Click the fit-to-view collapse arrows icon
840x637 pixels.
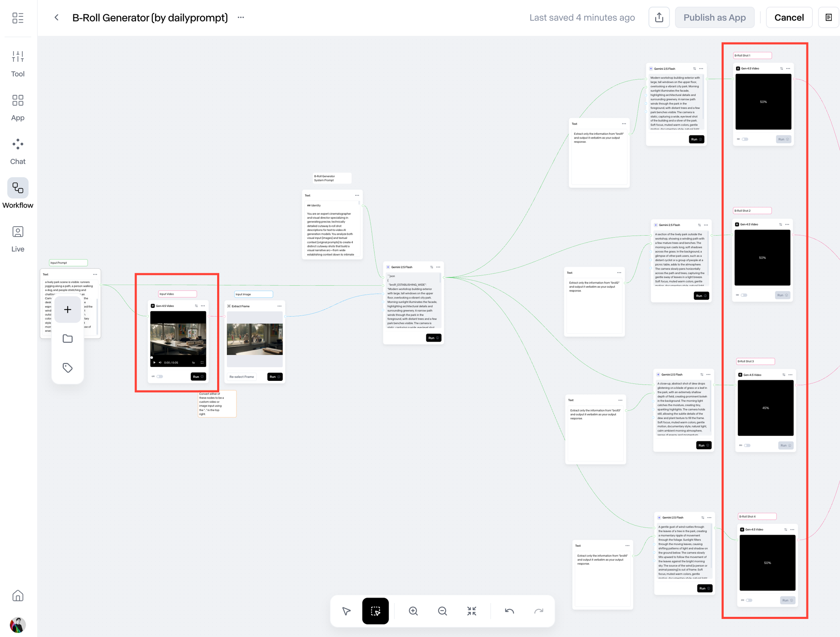[x=471, y=611]
